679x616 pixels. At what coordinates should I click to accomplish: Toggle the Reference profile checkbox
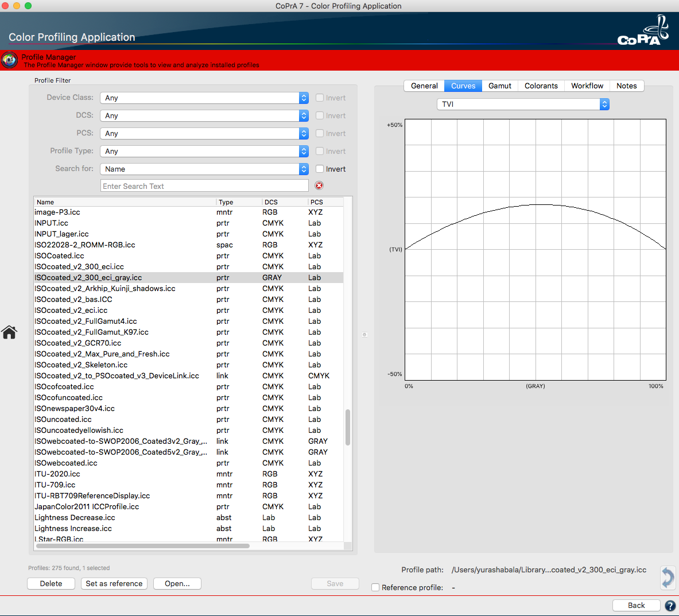coord(375,587)
